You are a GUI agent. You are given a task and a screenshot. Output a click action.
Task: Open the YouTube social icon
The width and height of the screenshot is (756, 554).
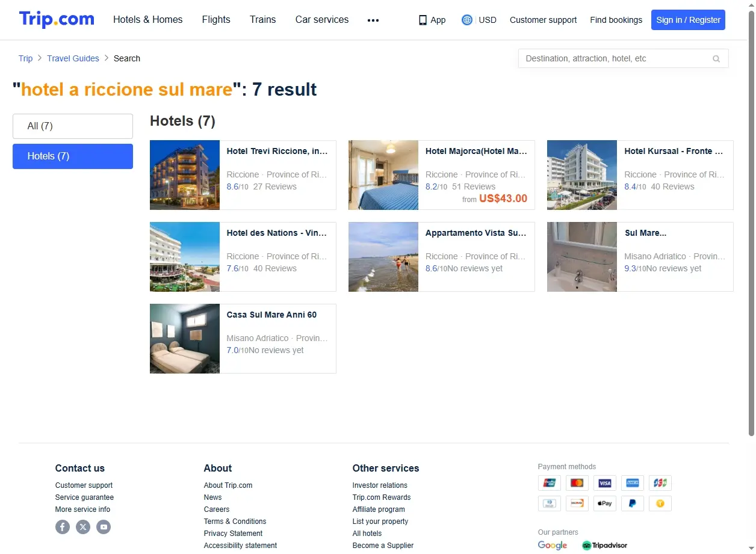104,527
